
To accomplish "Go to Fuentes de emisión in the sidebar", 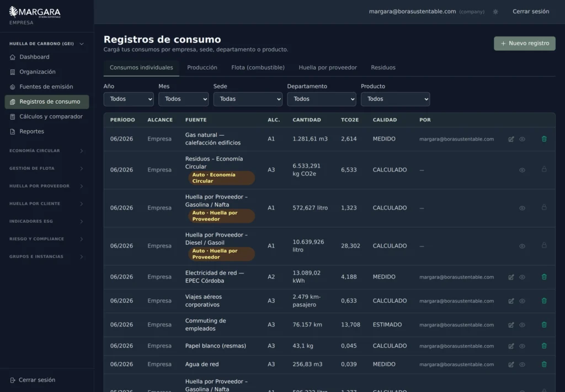I will click(x=47, y=87).
